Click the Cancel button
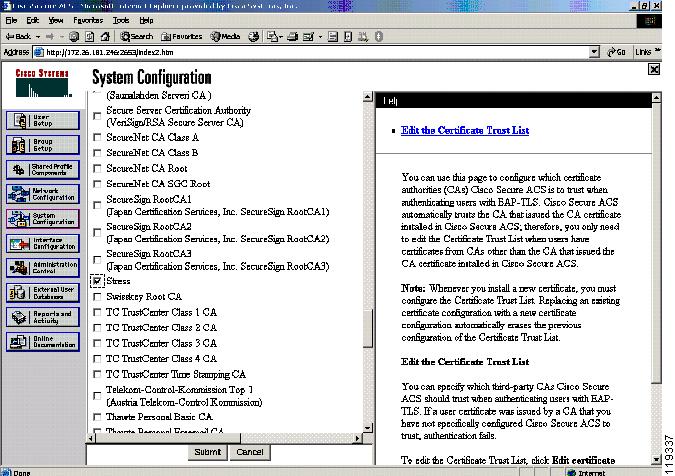Screen dimensions: 675x476 click(x=250, y=452)
